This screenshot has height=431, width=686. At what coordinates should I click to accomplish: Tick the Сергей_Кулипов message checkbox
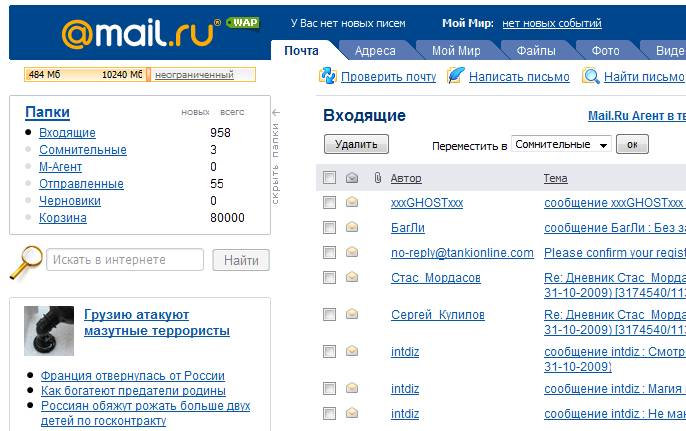click(x=329, y=315)
